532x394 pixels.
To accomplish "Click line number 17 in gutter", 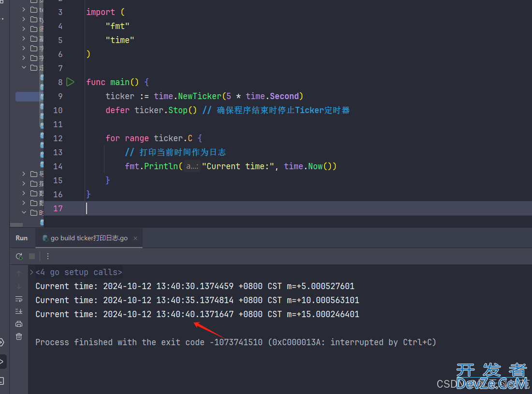I will coord(58,208).
